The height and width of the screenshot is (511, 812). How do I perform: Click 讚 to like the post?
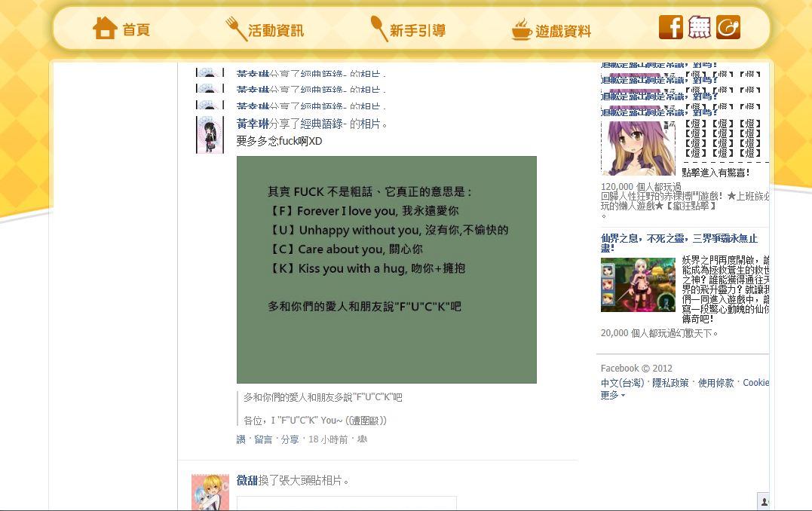coord(241,439)
